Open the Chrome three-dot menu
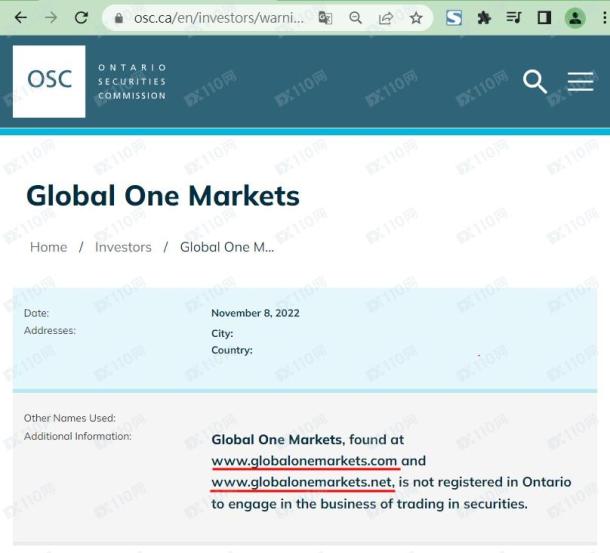This screenshot has width=610, height=553. point(604,18)
